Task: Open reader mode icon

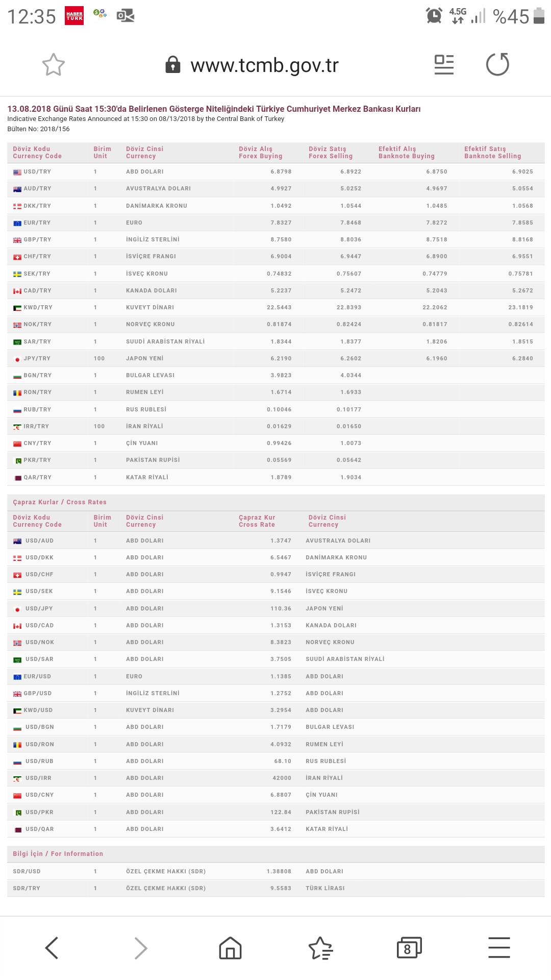Action: 444,65
